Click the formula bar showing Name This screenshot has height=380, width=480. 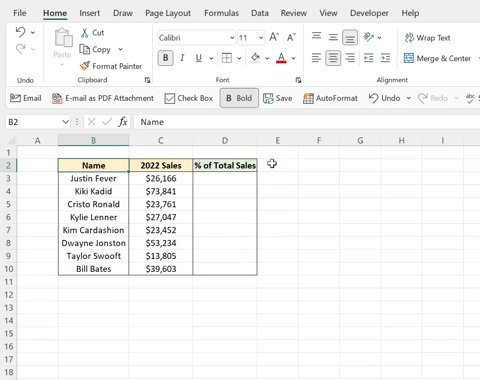click(307, 122)
